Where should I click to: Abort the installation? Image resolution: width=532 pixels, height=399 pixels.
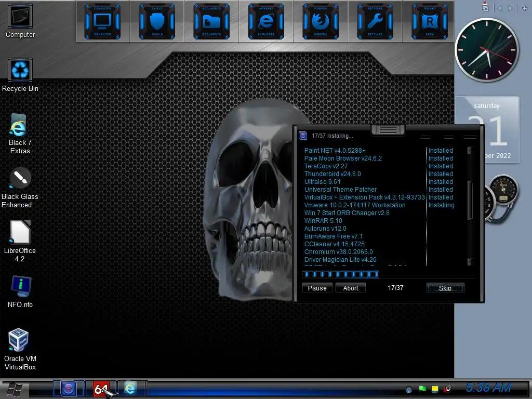tap(351, 288)
